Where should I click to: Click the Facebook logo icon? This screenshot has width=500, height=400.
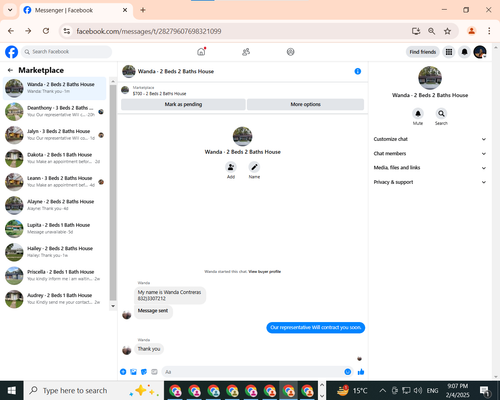(11, 52)
